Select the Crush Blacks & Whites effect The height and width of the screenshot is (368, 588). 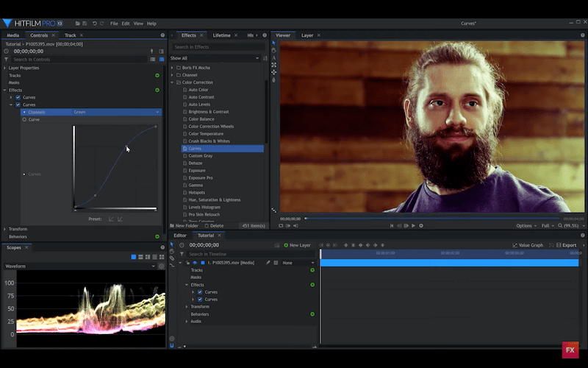tap(209, 141)
